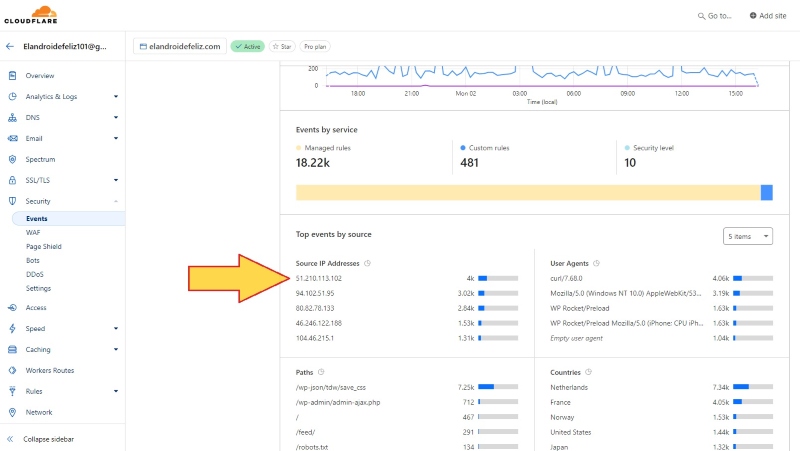
Task: Click the Workers Routes icon
Action: point(12,370)
